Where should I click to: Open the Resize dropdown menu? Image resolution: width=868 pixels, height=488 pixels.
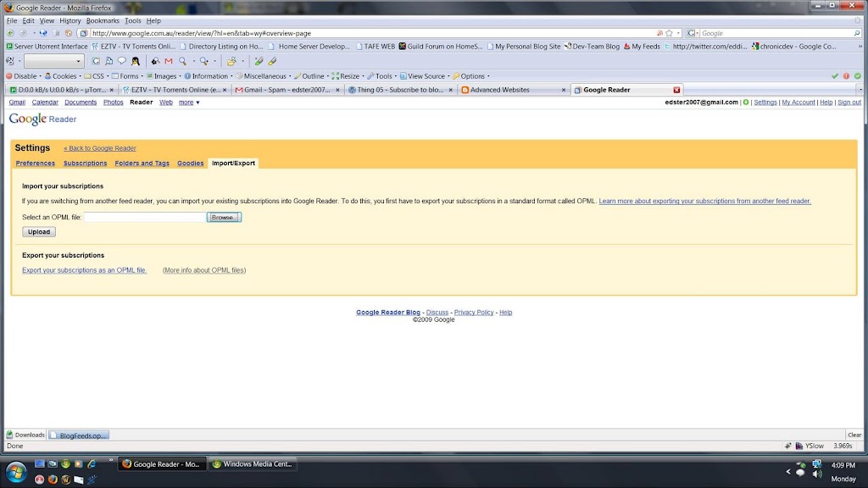click(348, 76)
